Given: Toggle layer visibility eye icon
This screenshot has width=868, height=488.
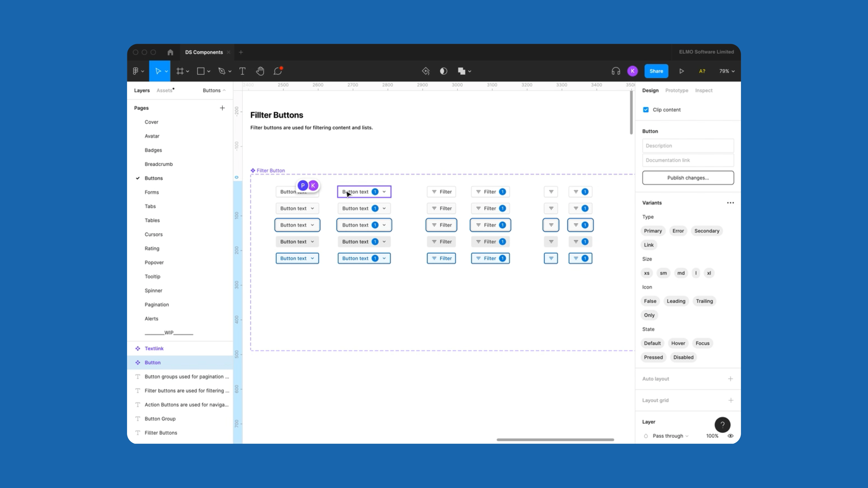Looking at the screenshot, I should [x=730, y=436].
